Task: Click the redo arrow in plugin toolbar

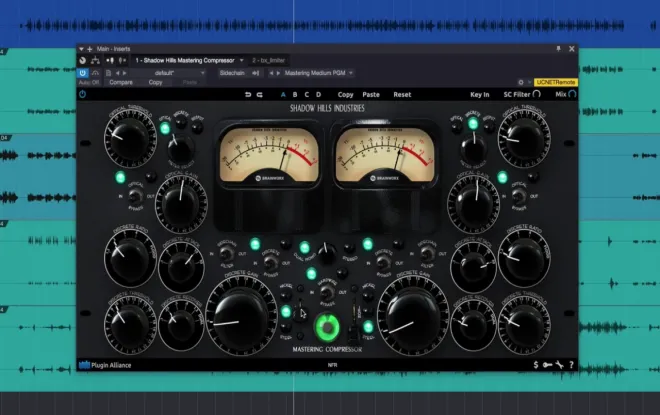Action: [259, 95]
